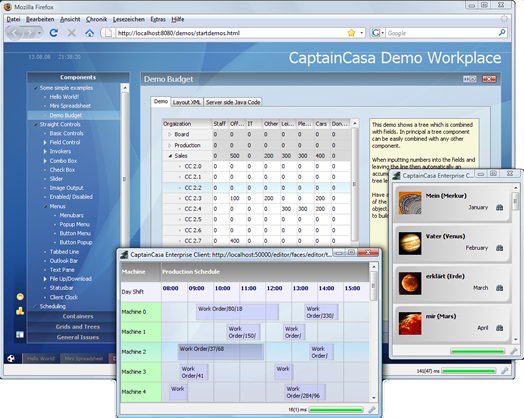
Task: Open the calendar icon next to April
Action: (x=499, y=328)
